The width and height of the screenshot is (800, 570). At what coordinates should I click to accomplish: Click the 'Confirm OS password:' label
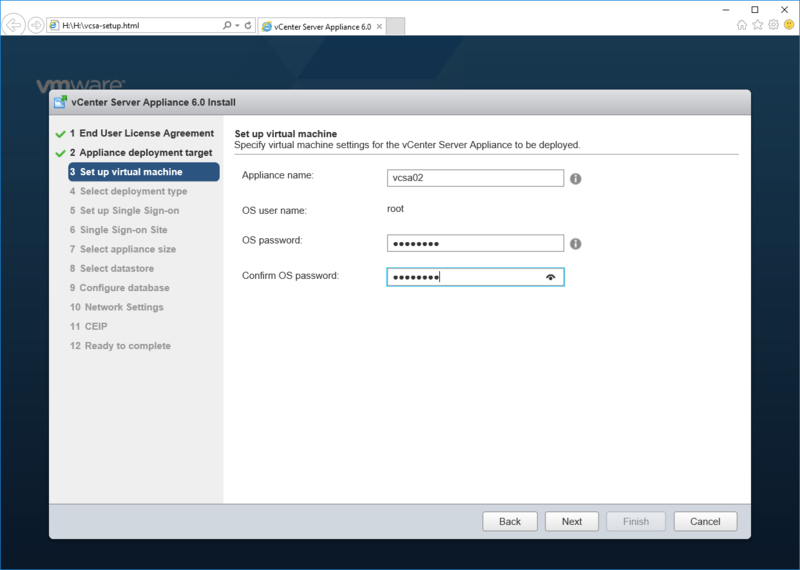(290, 276)
